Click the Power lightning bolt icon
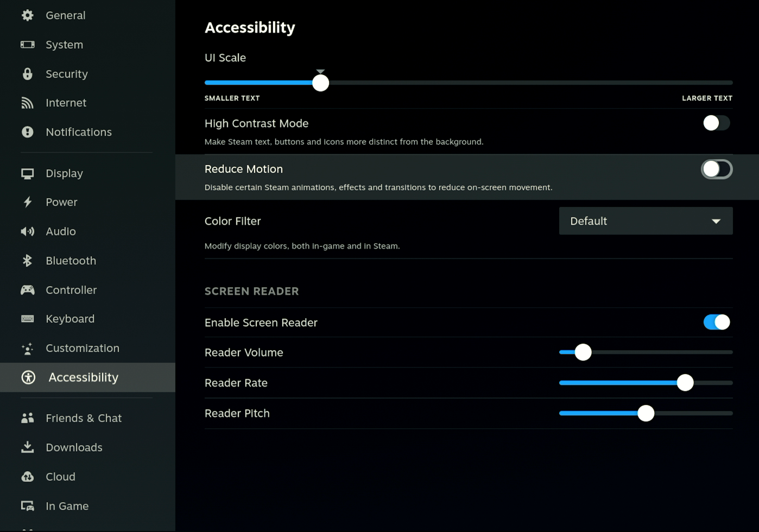 click(27, 202)
